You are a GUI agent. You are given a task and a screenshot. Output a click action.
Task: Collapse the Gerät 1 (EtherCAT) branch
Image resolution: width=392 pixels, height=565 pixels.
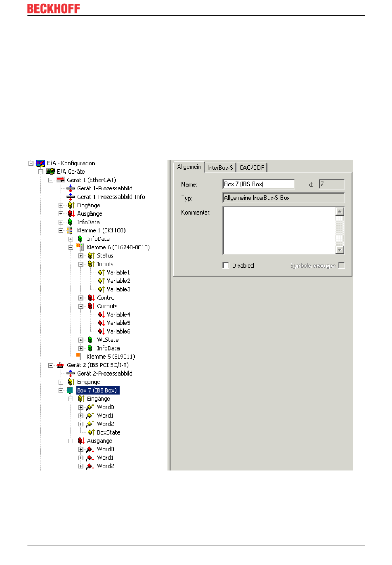pos(51,180)
